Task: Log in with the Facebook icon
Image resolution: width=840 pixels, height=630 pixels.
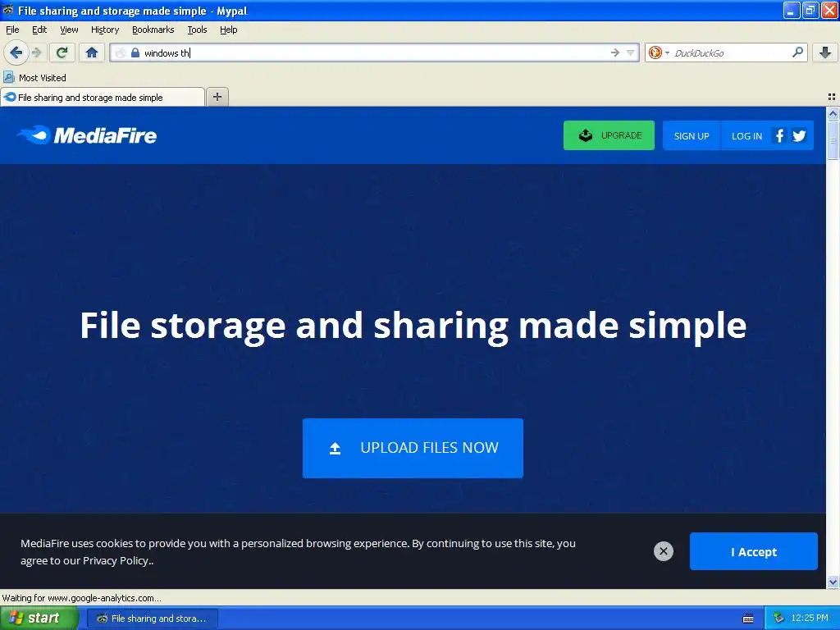Action: click(x=780, y=135)
